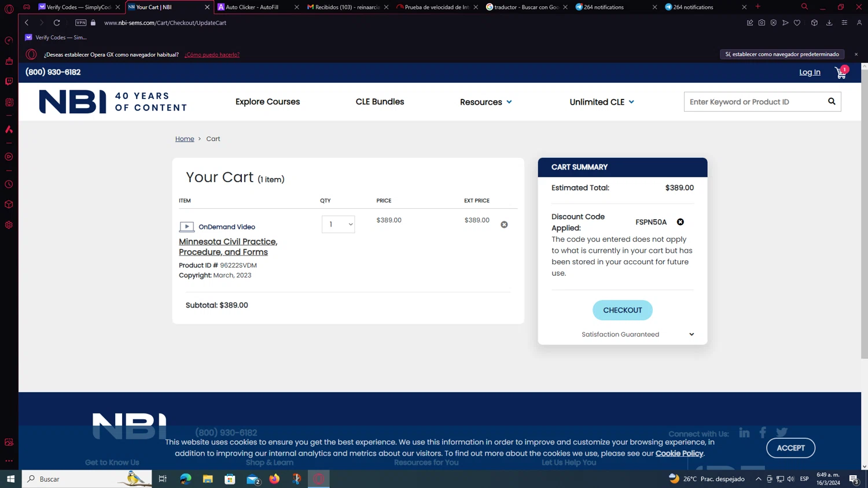
Task: Open downloads icon in browser toolbar
Action: pos(829,23)
